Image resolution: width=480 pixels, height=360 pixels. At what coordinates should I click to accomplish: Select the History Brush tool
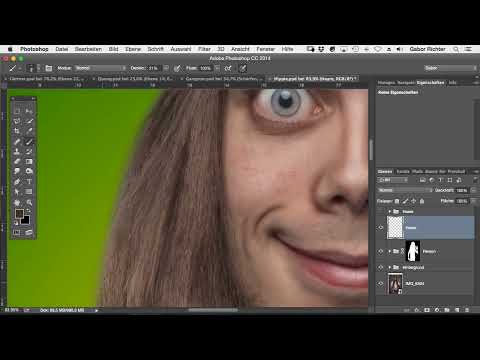coord(29,152)
